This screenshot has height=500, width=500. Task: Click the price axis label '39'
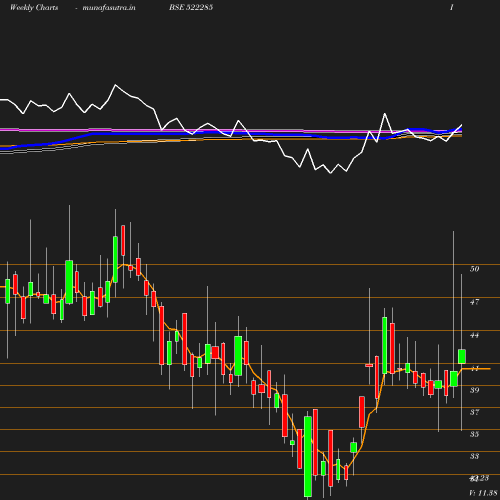(x=474, y=390)
